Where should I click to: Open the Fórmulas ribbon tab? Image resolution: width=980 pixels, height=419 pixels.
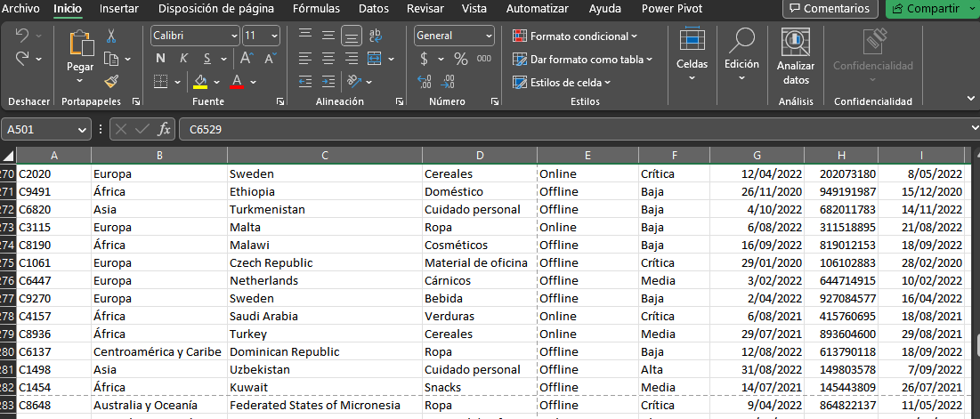[316, 9]
